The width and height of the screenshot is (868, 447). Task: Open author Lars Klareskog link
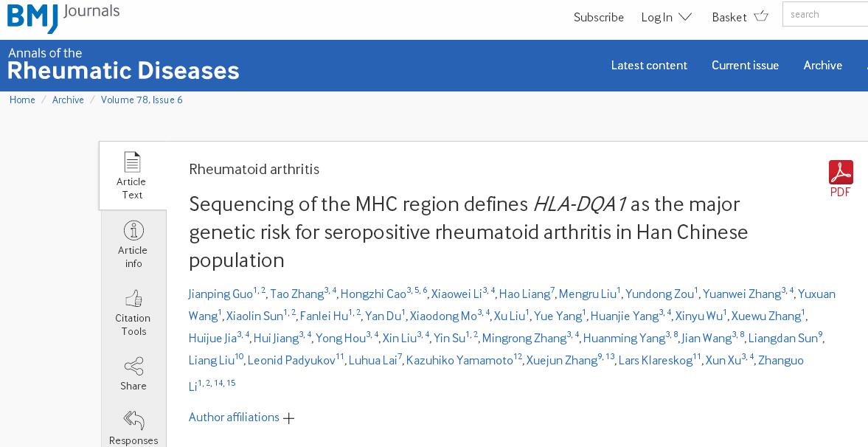pyautogui.click(x=656, y=360)
